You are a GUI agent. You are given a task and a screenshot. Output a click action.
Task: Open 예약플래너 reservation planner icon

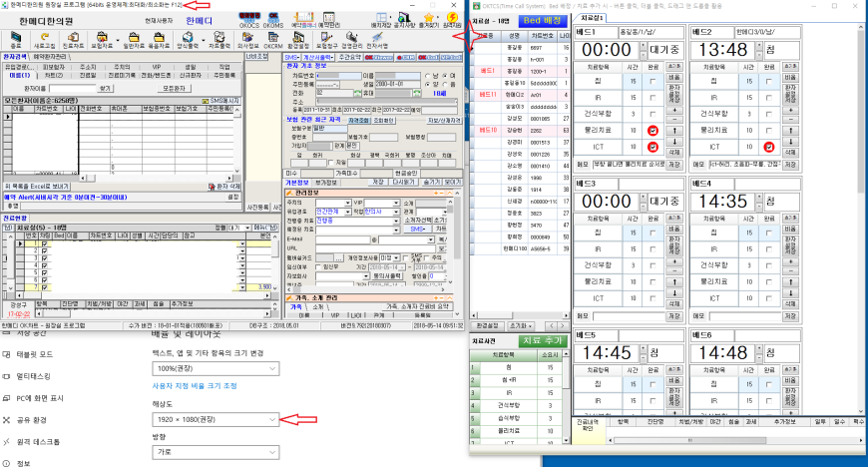(303, 20)
